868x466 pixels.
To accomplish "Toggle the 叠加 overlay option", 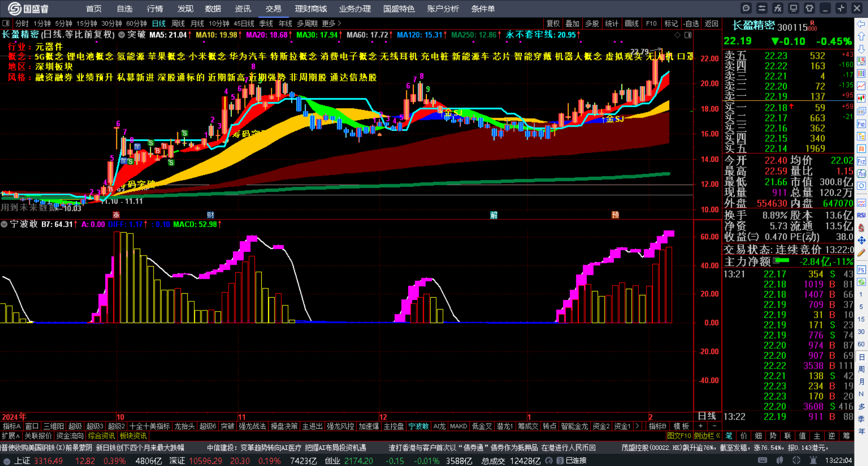I will pos(572,24).
